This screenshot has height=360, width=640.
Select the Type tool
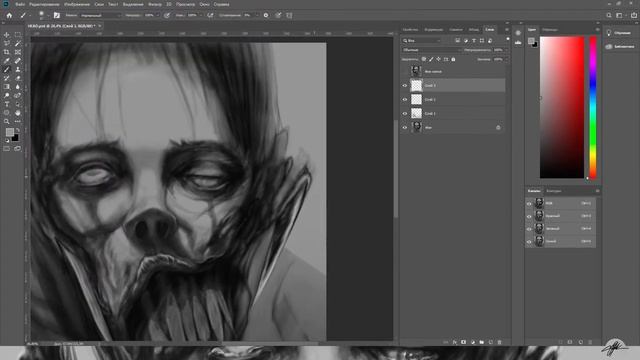coord(7,104)
